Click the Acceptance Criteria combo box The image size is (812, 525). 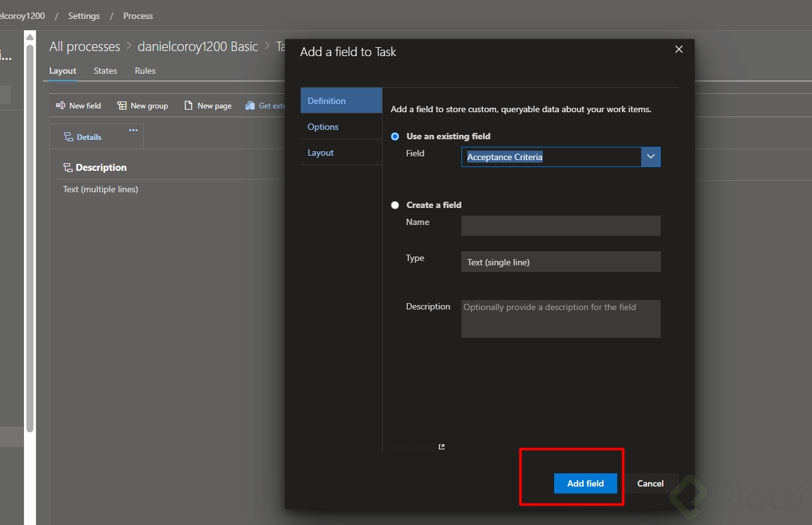551,157
